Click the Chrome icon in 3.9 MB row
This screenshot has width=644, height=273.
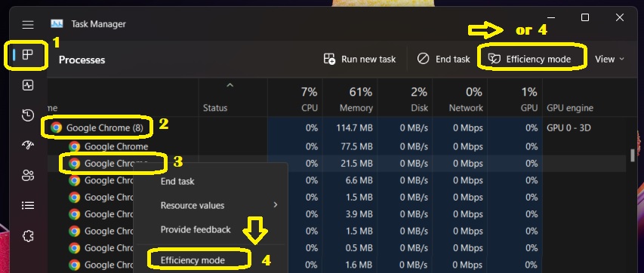pos(74,214)
